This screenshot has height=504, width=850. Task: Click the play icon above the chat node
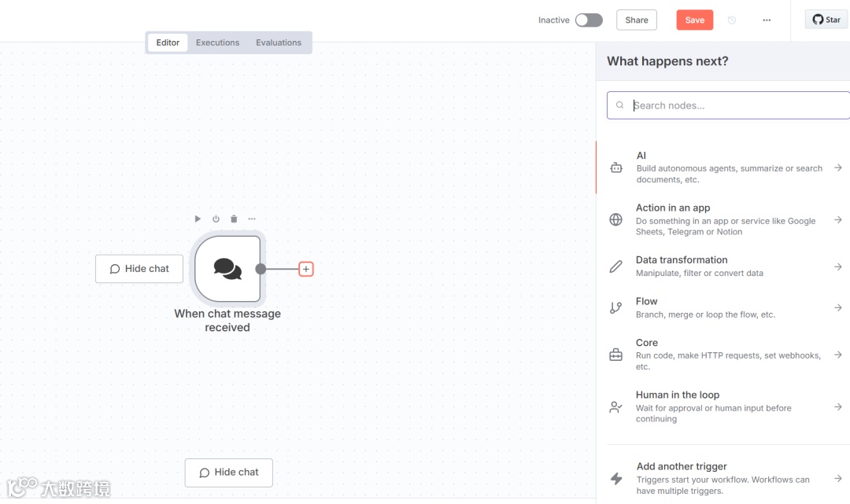point(198,219)
